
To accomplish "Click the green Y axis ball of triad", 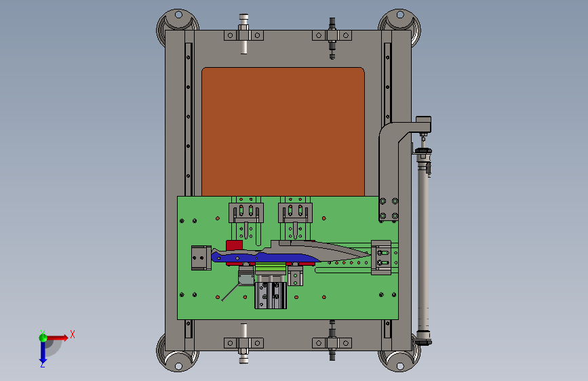I will click(x=43, y=338).
